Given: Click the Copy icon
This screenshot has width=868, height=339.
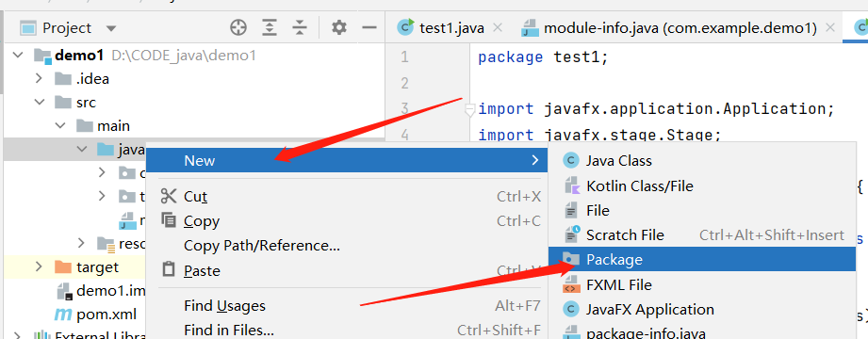Looking at the screenshot, I should point(169,220).
